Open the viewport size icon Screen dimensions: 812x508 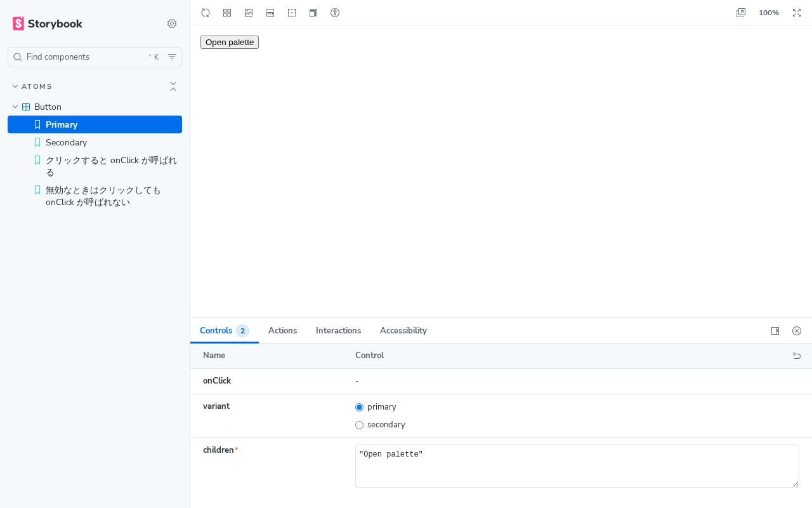tap(313, 13)
